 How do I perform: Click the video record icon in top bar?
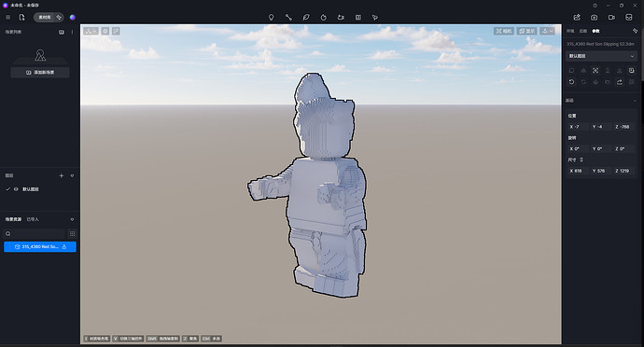click(611, 17)
